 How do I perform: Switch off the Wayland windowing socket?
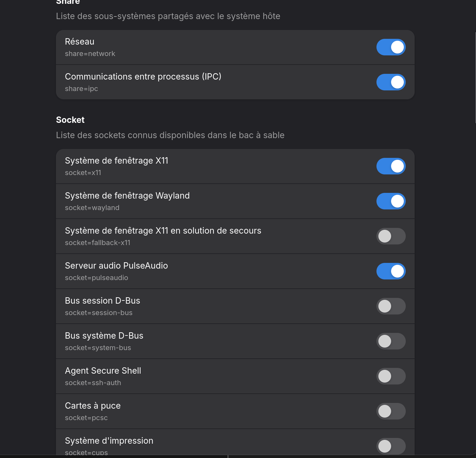391,201
